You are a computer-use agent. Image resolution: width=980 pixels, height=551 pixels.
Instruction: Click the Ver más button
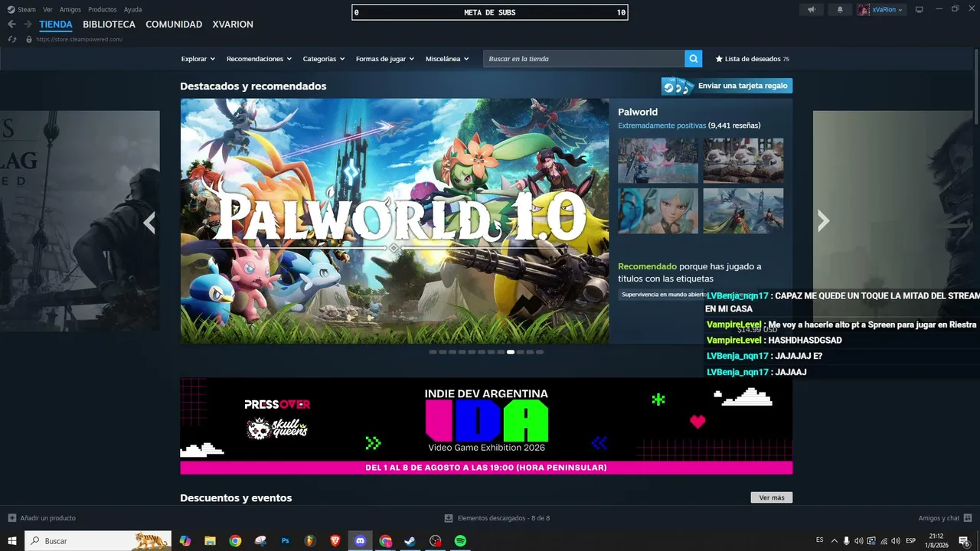coord(772,497)
